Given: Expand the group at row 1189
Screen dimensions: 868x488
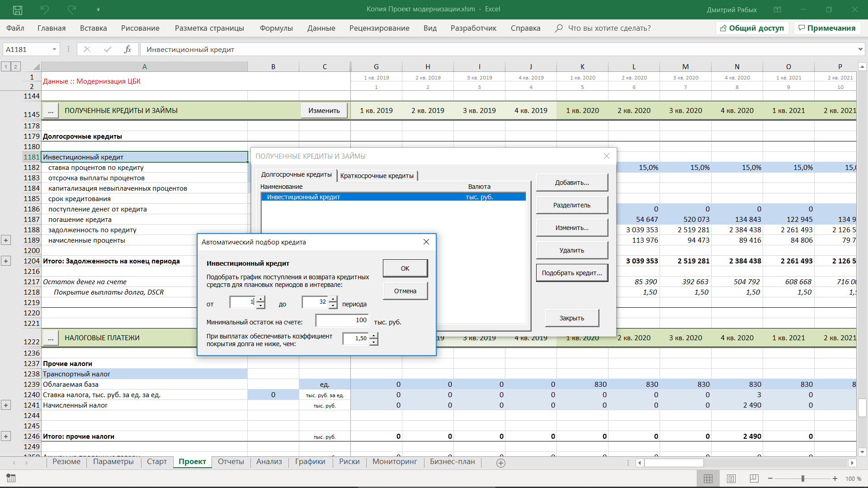Looking at the screenshot, I should tap(6, 240).
